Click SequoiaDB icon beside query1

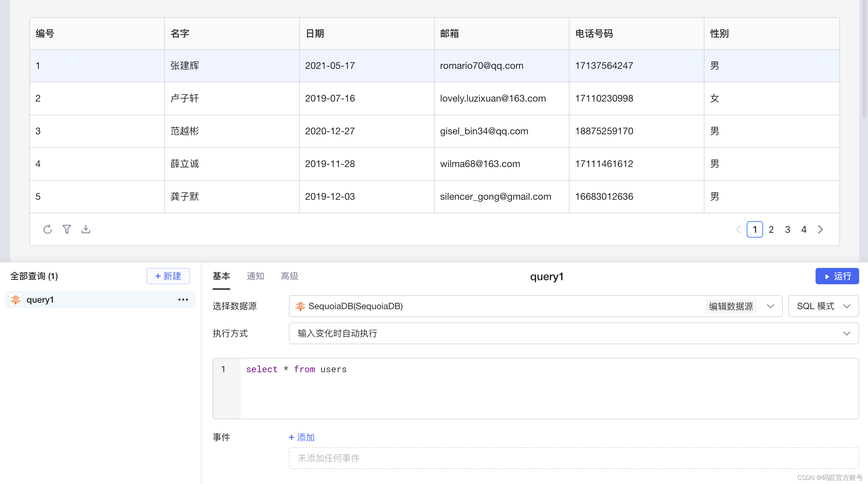click(x=16, y=300)
